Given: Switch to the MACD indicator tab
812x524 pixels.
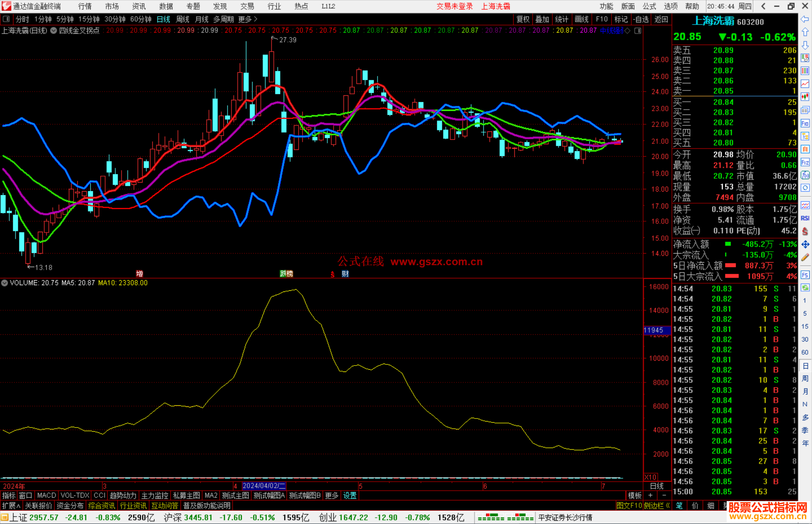Looking at the screenshot, I should coord(47,495).
